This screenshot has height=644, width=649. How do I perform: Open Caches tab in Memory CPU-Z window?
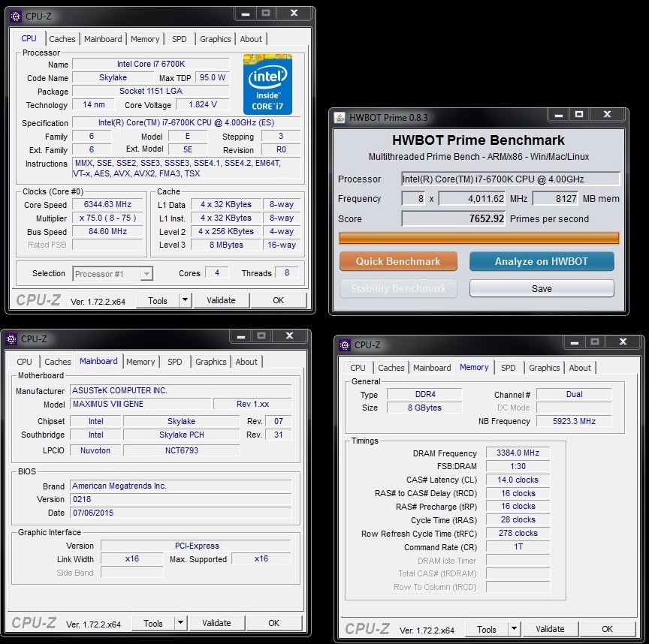391,368
